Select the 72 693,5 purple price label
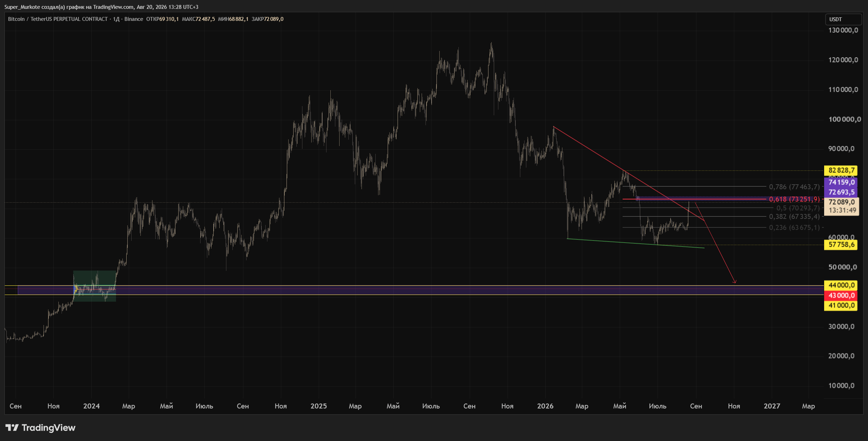Screen dimensions: 868x441 click(x=841, y=192)
